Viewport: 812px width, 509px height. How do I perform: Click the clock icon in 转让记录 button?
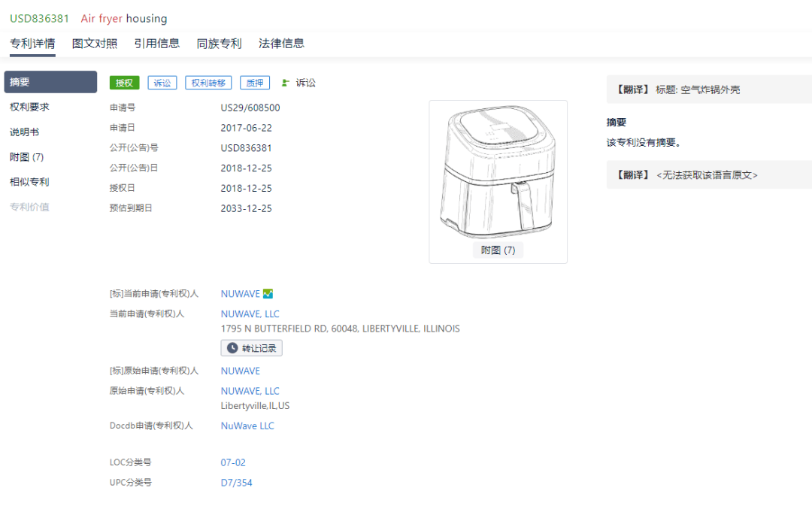pyautogui.click(x=232, y=348)
